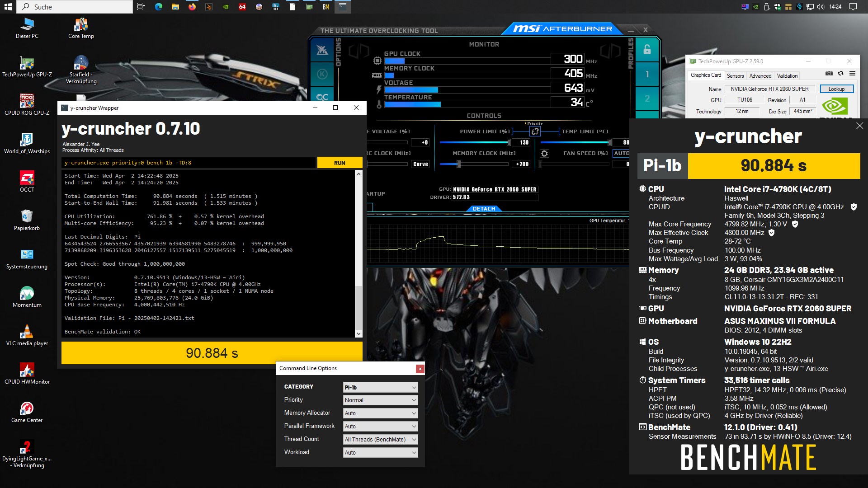Viewport: 868px width, 488px height.
Task: Open the Windows Start menu
Action: point(8,7)
